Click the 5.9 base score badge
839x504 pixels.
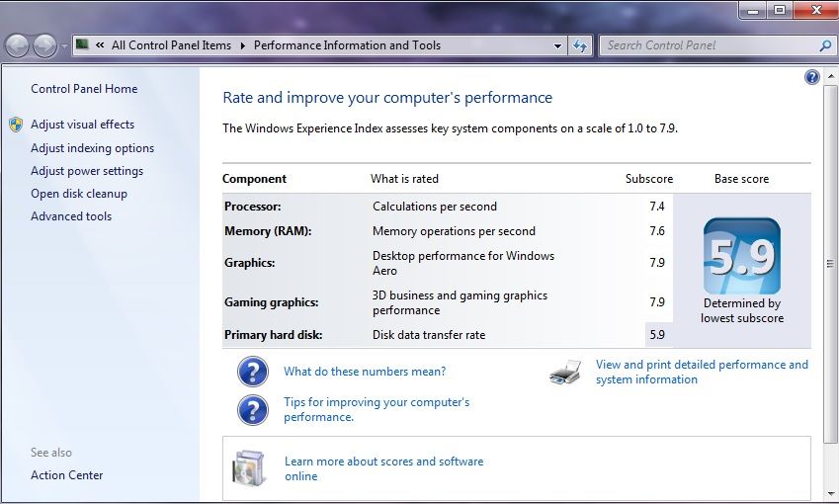pos(741,256)
